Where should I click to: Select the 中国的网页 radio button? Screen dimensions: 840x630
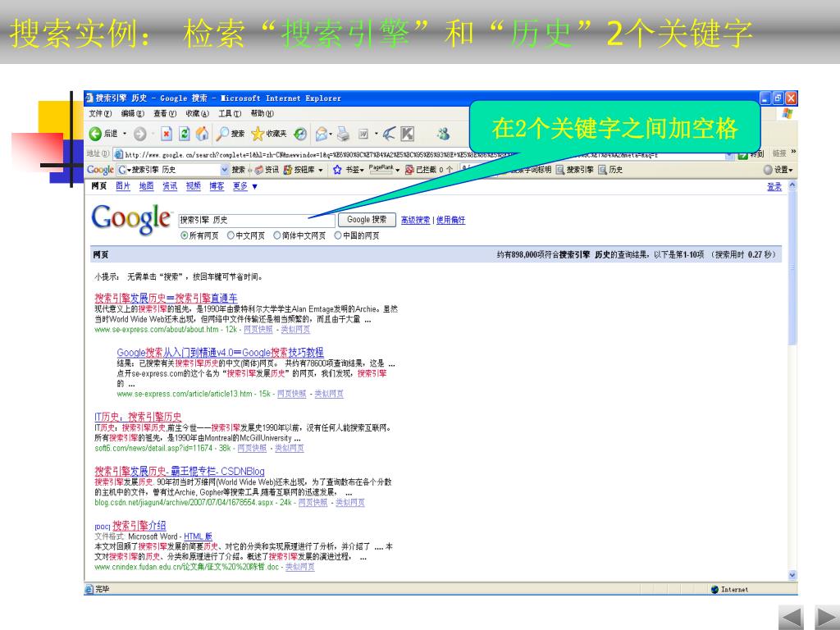(x=338, y=235)
